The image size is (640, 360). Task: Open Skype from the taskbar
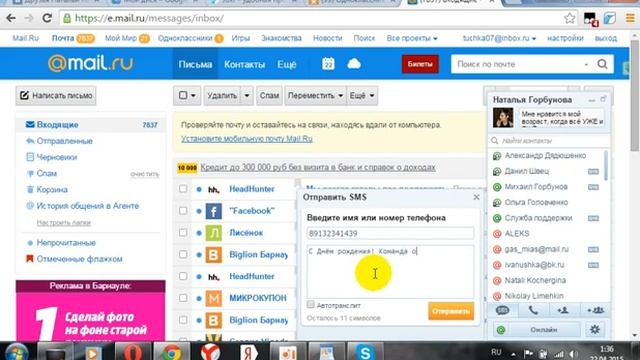tap(365, 352)
